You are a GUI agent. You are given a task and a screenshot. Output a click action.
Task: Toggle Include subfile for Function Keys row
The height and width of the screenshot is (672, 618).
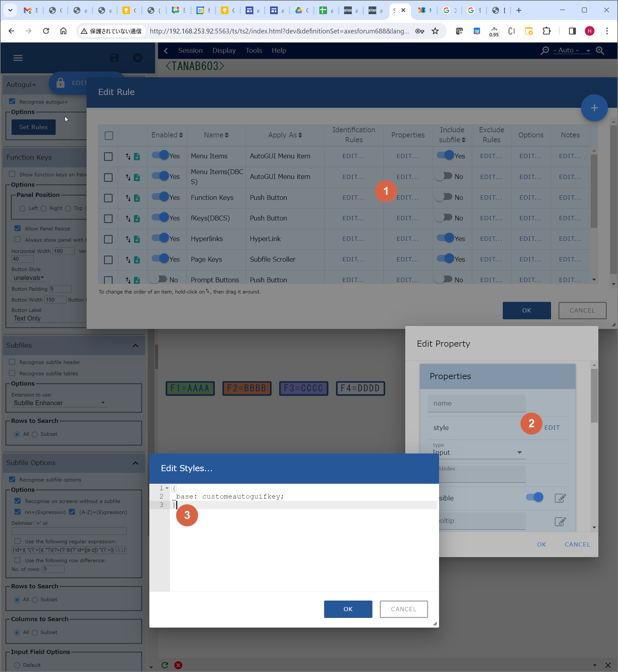444,197
